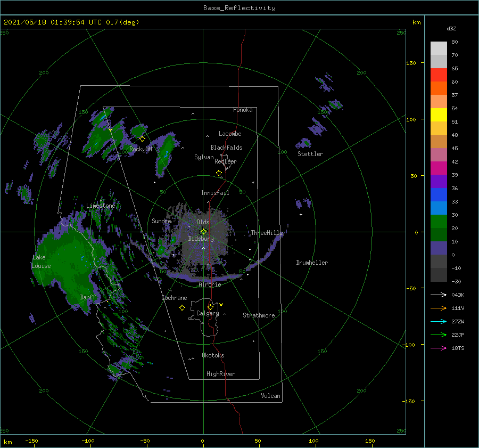Click the orange 111V arrow icon

click(x=439, y=308)
